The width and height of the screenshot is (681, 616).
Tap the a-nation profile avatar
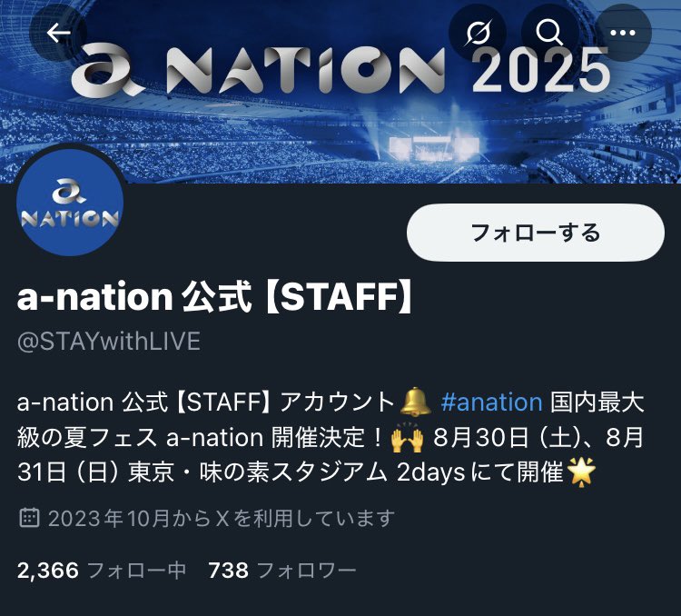point(70,202)
